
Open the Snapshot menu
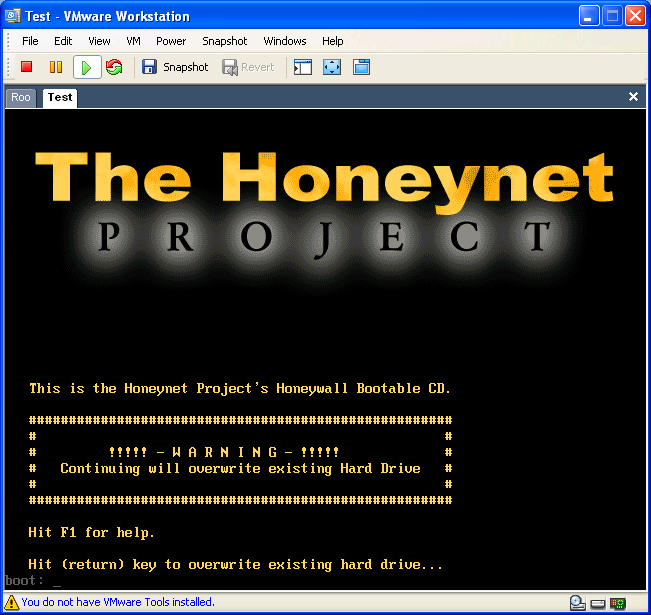click(225, 41)
